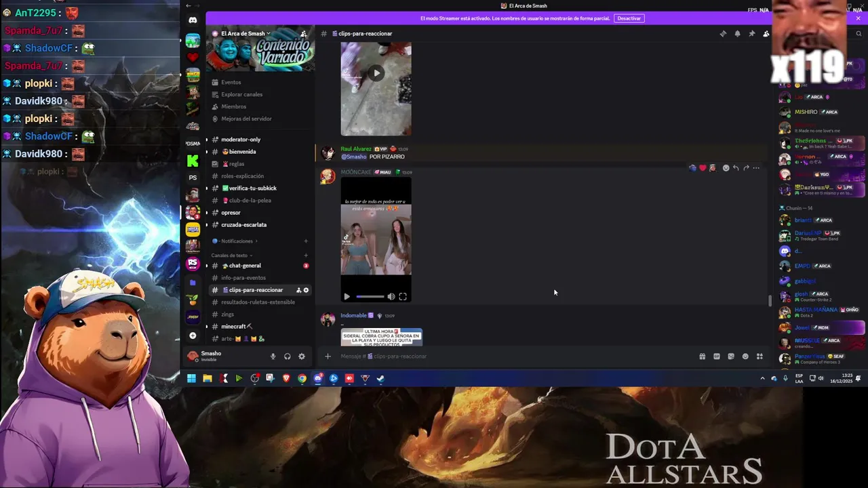Play the top video clip
The width and height of the screenshot is (868, 488).
pyautogui.click(x=376, y=73)
